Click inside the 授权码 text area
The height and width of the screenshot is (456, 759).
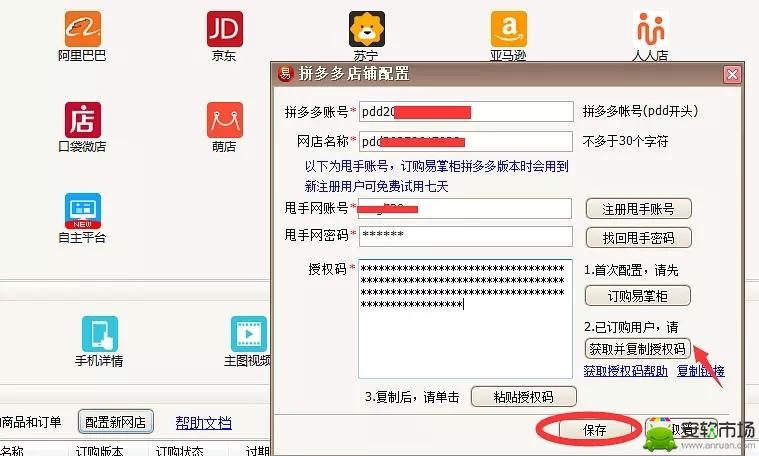(x=465, y=319)
